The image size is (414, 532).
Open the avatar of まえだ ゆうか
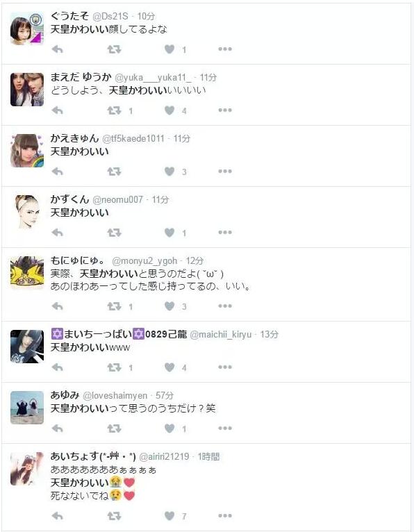coord(27,90)
